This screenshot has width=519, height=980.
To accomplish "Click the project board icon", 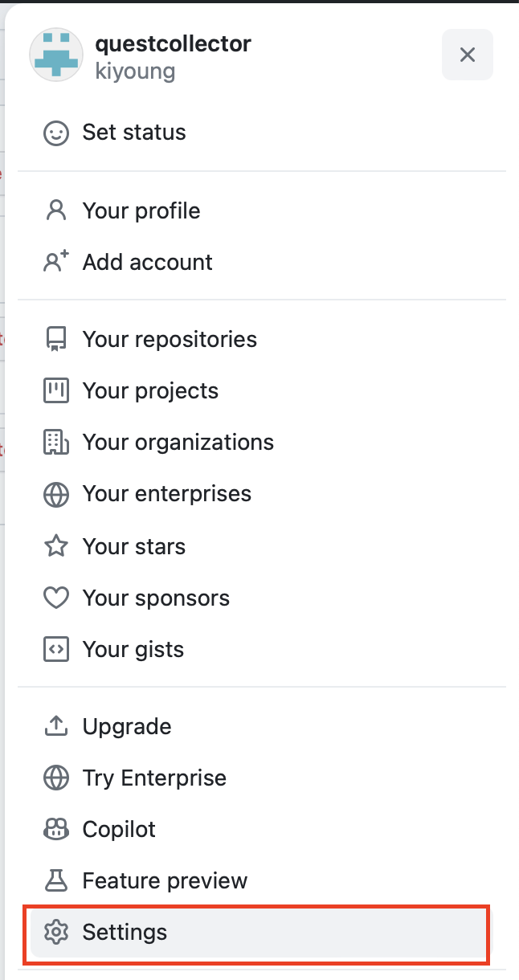I will [56, 391].
